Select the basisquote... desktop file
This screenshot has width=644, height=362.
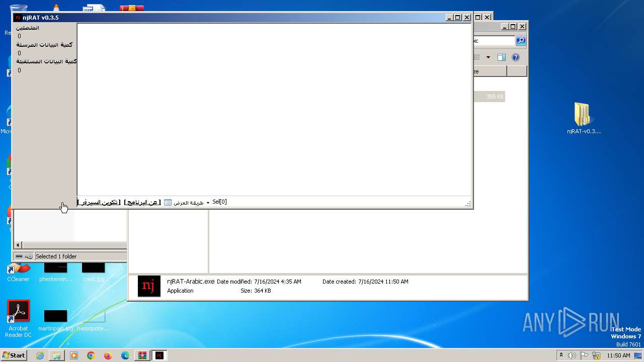pyautogui.click(x=93, y=321)
